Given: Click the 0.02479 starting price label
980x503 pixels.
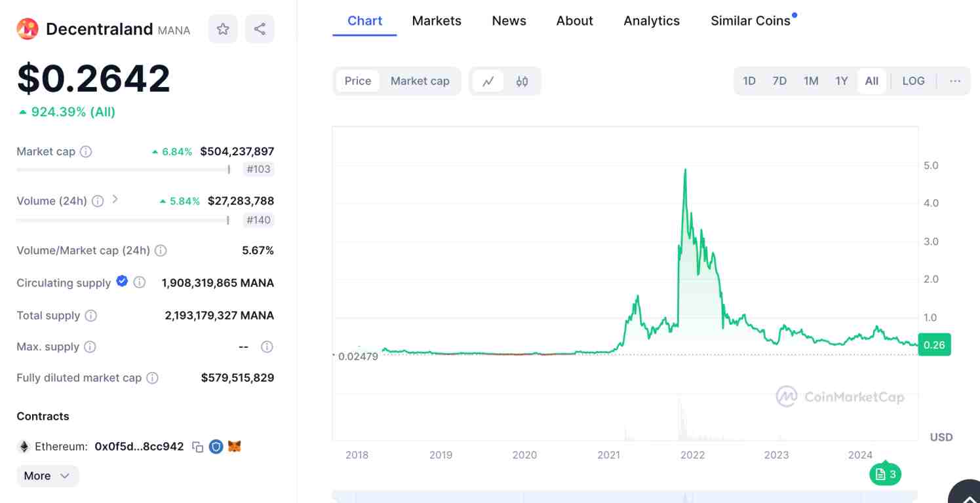Looking at the screenshot, I should [x=358, y=357].
